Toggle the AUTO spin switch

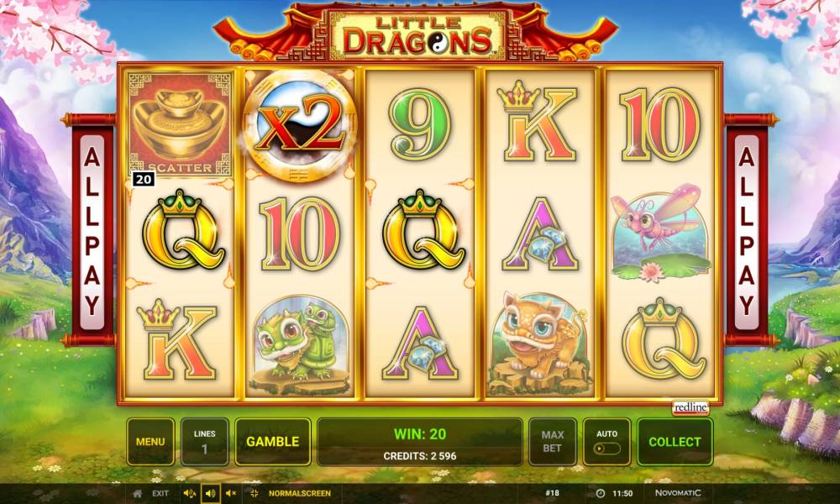pos(607,449)
